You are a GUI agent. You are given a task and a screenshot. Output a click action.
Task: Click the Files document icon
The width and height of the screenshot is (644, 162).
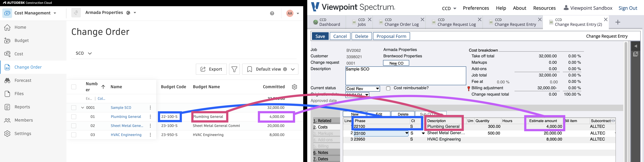pyautogui.click(x=8, y=94)
